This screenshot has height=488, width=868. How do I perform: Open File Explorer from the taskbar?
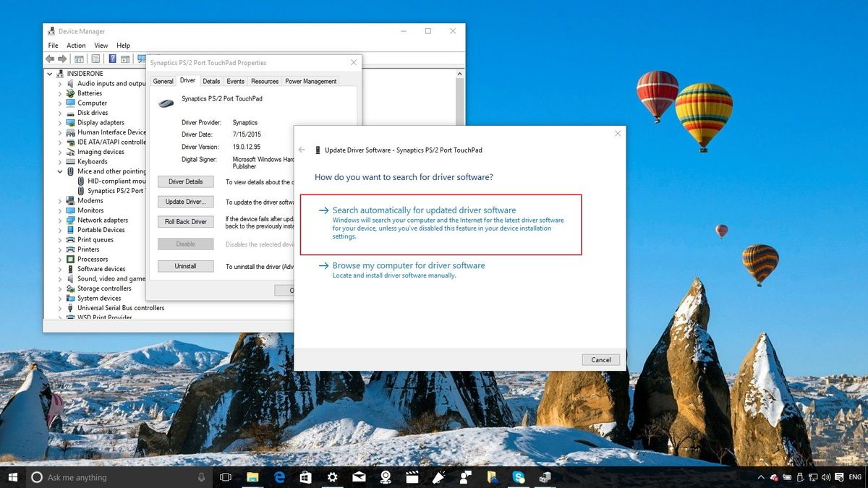point(252,477)
